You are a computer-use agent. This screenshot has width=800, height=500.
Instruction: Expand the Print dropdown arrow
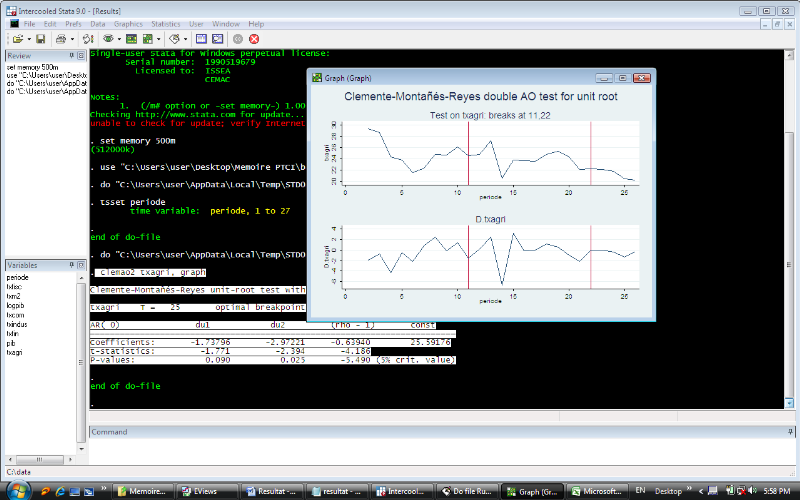click(70, 38)
